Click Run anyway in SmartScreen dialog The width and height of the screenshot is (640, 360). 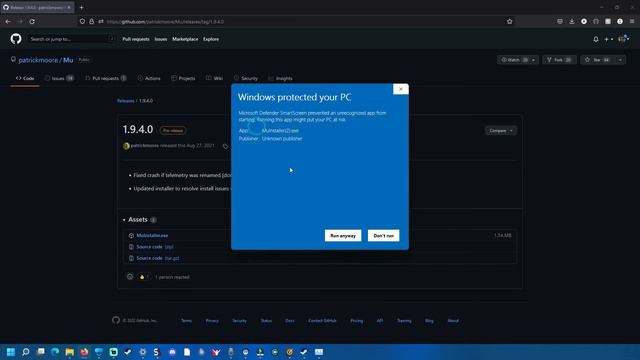point(343,236)
